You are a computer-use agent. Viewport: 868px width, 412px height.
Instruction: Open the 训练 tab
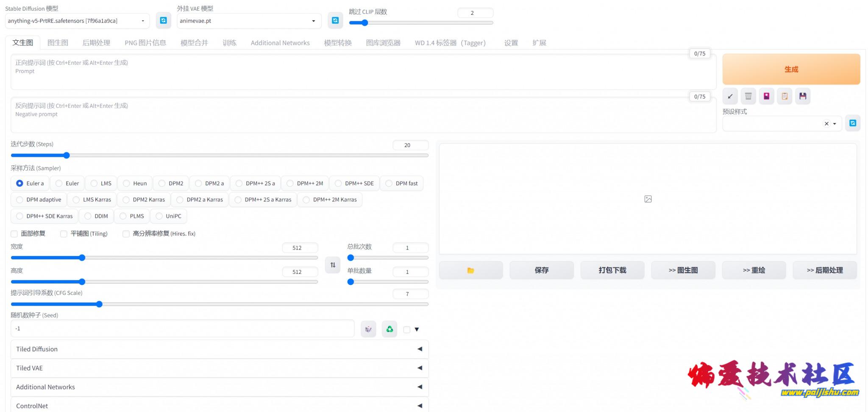[x=229, y=43]
